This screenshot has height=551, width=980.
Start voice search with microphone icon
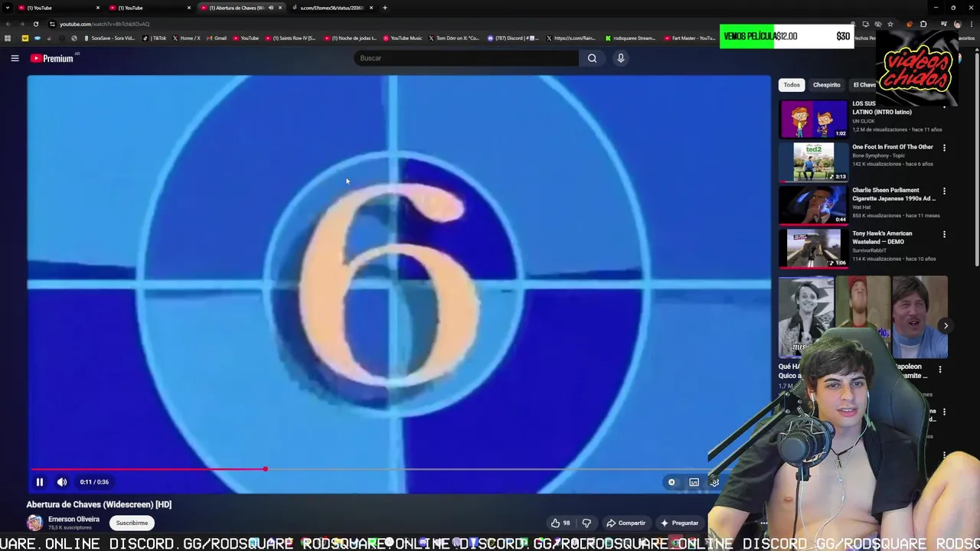621,58
